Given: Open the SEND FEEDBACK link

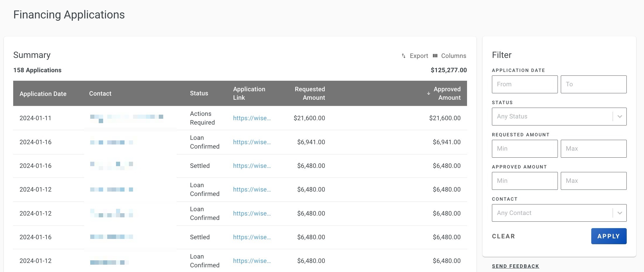Looking at the screenshot, I should (x=515, y=266).
